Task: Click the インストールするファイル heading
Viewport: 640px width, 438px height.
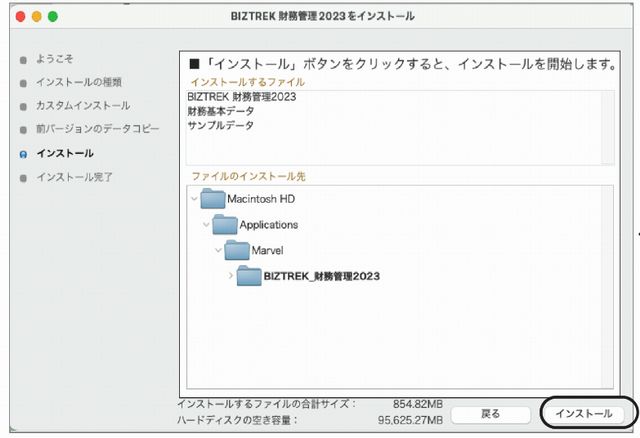Action: click(248, 82)
